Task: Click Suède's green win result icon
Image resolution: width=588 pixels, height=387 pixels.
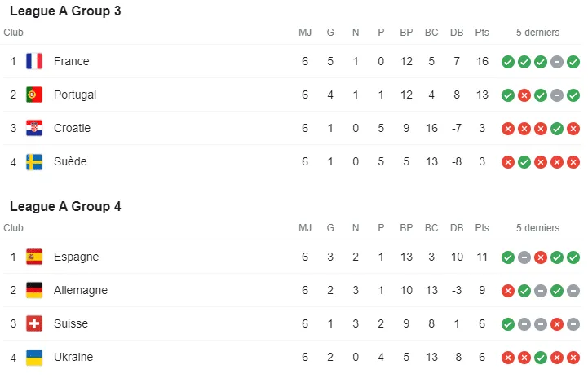Action: pos(524,162)
